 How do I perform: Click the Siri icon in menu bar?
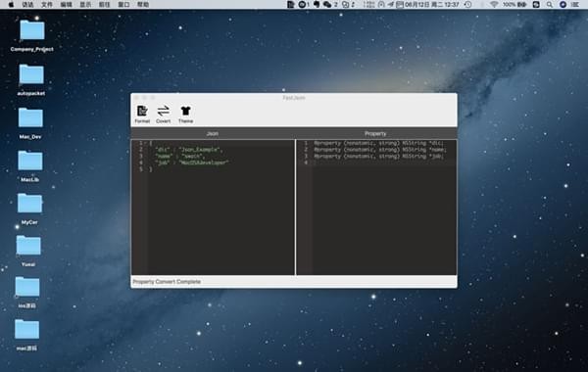point(563,5)
